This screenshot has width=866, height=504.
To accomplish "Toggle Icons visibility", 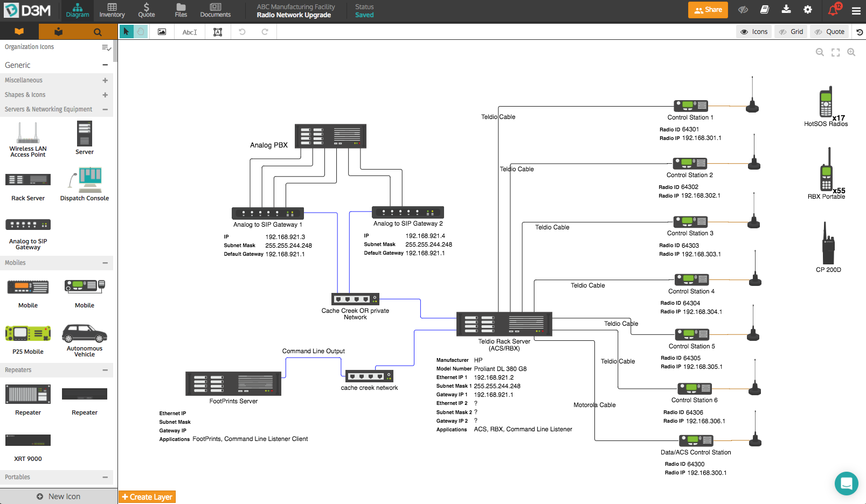I will point(754,32).
